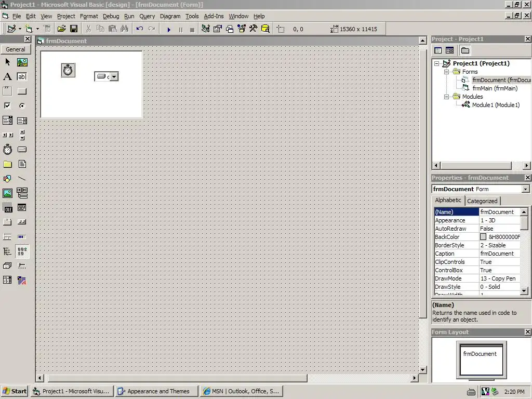532x399 pixels.
Task: Click the Menu Editor toolbar icon
Action: point(47,29)
